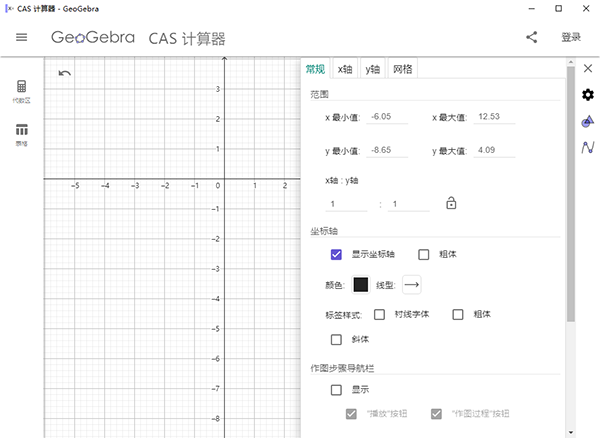Enable the 斜体 italic checkbox
Screen dimensions: 600x438
point(337,339)
